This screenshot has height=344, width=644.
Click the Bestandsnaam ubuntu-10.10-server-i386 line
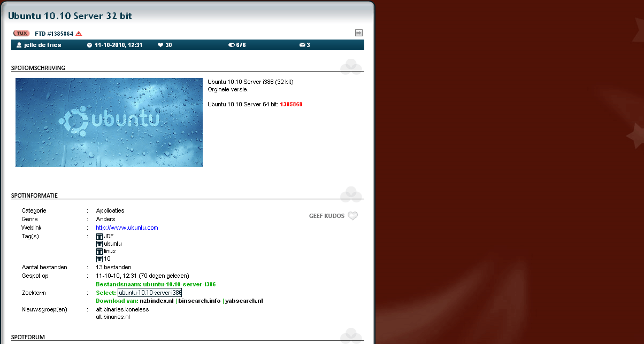point(156,284)
